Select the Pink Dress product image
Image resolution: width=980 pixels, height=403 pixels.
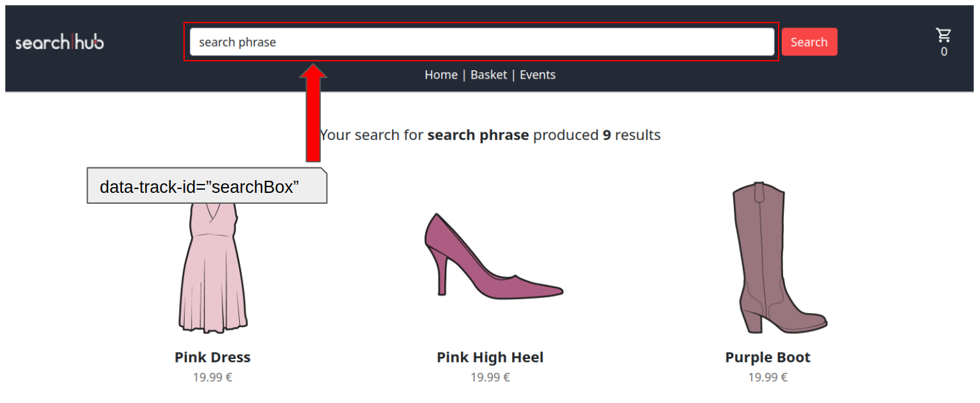pos(213,268)
